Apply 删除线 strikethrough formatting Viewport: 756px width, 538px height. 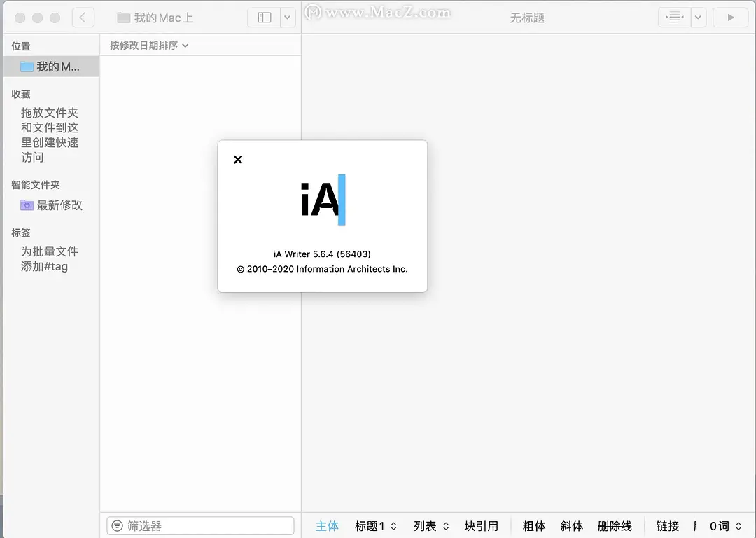click(x=615, y=526)
